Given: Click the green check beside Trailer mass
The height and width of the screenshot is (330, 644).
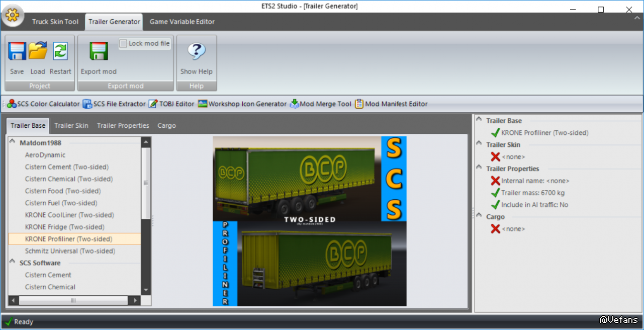Looking at the screenshot, I should click(495, 193).
